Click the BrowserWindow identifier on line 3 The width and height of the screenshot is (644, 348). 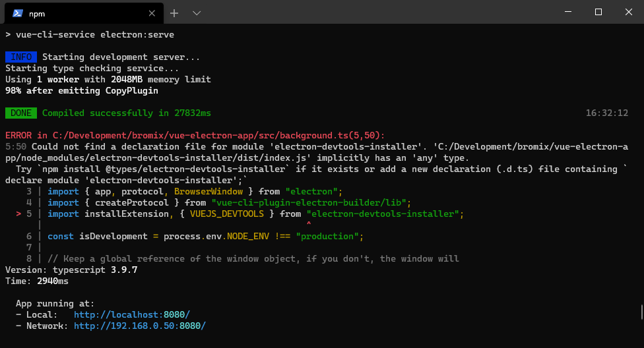click(x=209, y=192)
